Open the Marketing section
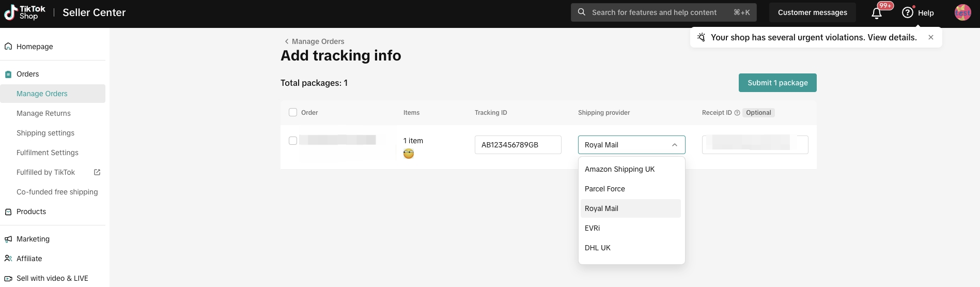This screenshot has height=287, width=980. (33, 239)
